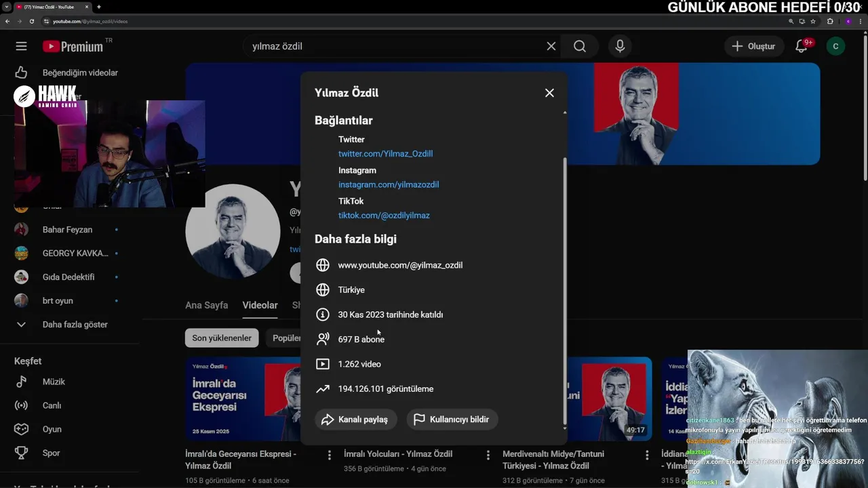Click the Türkiye country globe icon
Viewport: 868px width, 488px height.
[x=323, y=290]
